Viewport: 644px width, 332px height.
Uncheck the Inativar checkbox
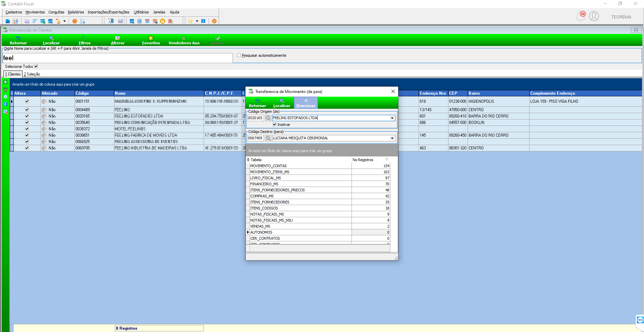(x=275, y=125)
